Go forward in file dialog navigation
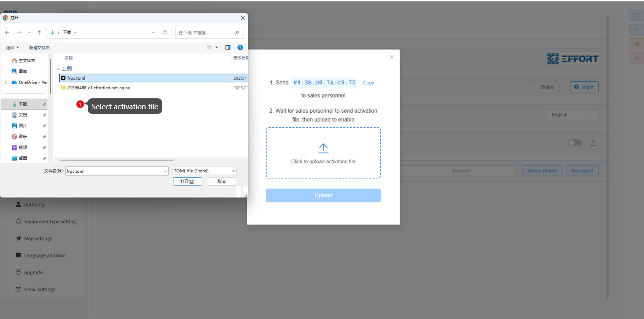This screenshot has width=644, height=319. [x=19, y=33]
